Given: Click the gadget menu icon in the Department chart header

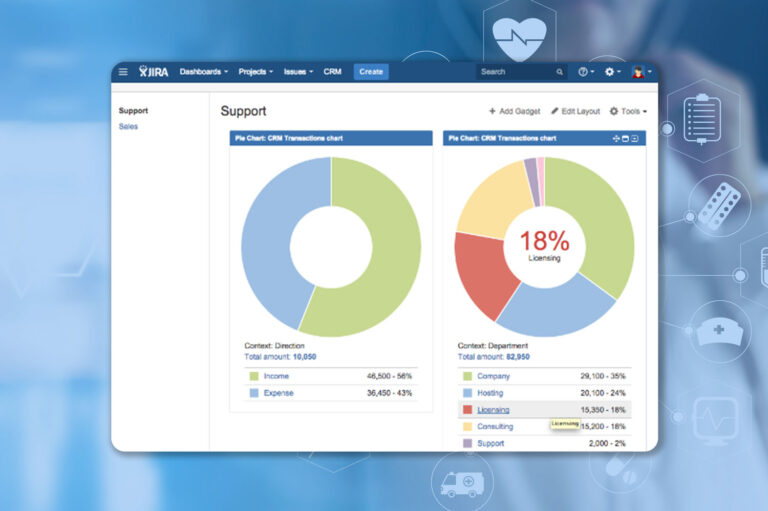Looking at the screenshot, I should pyautogui.click(x=634, y=138).
